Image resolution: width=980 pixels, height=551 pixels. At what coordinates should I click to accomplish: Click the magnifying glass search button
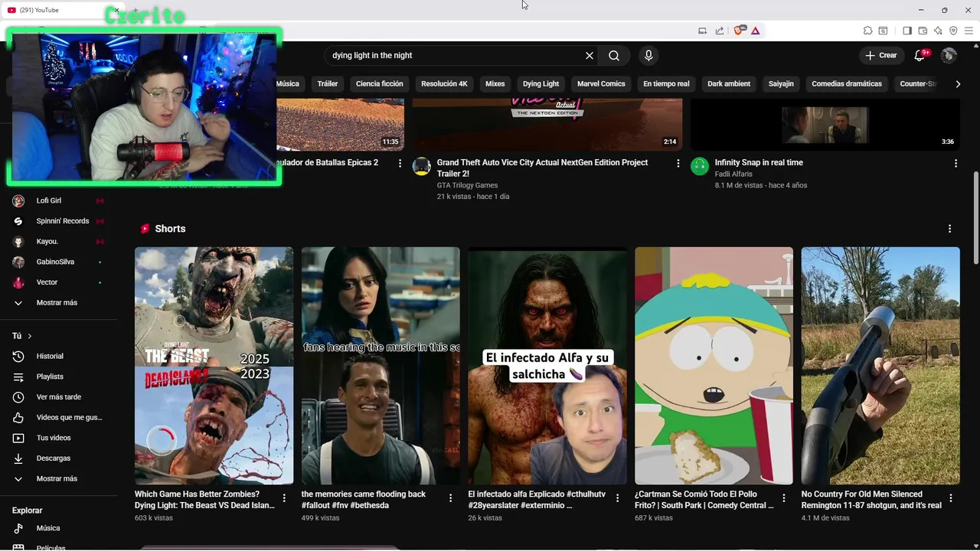click(614, 56)
